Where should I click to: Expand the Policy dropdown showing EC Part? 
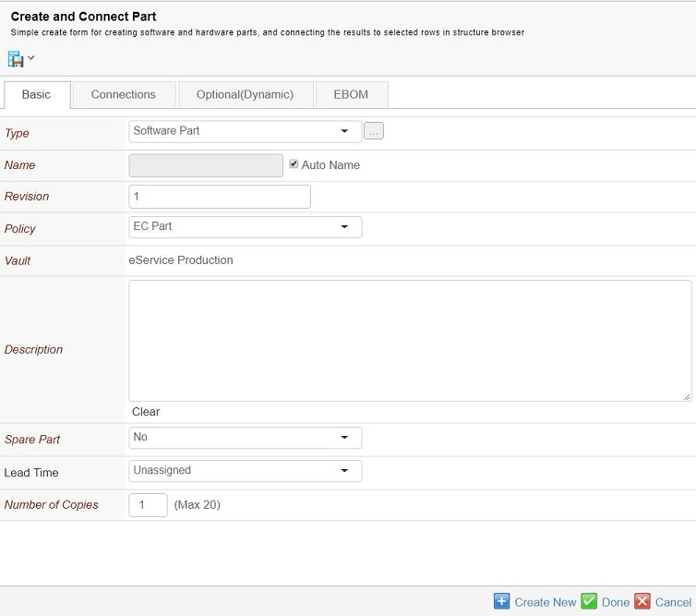[245, 227]
